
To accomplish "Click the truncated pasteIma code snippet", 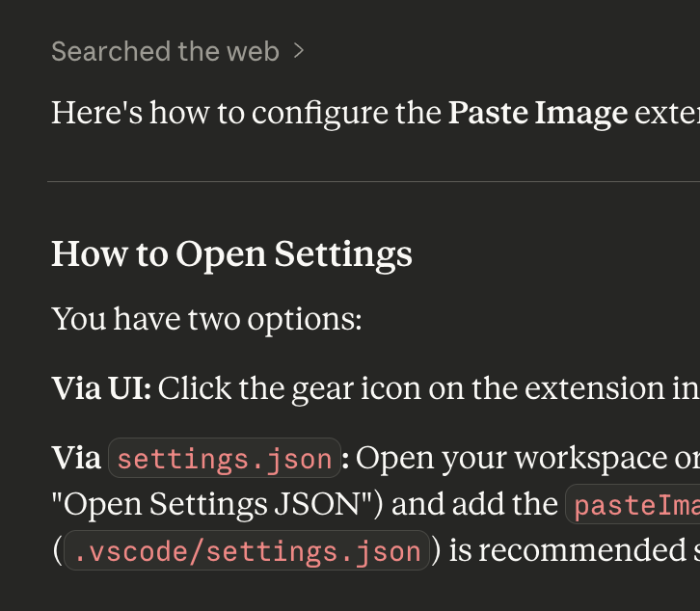I will [633, 505].
